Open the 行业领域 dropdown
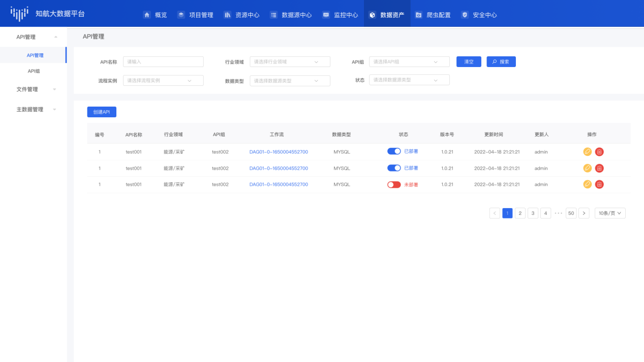This screenshot has height=362, width=644. (x=290, y=62)
